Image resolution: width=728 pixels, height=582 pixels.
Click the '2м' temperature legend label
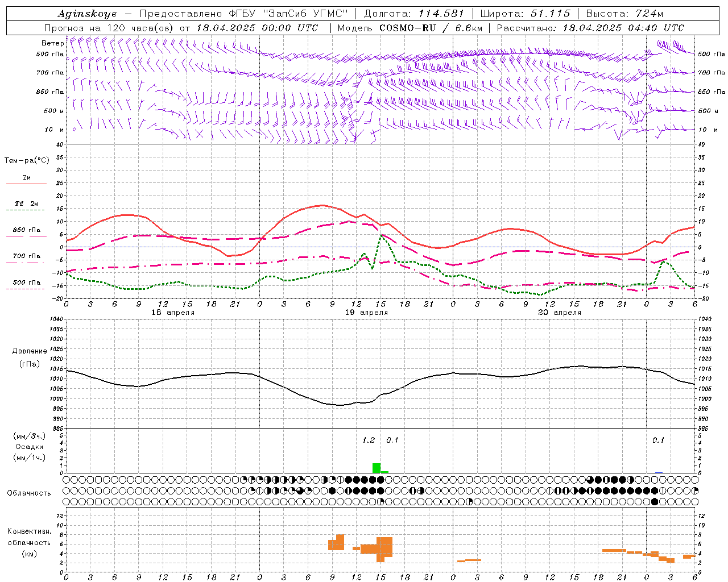tap(27, 178)
